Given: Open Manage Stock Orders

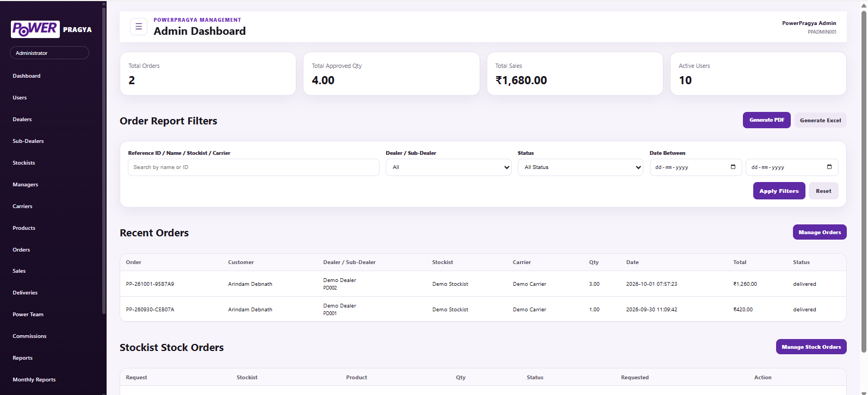Looking at the screenshot, I should [811, 347].
